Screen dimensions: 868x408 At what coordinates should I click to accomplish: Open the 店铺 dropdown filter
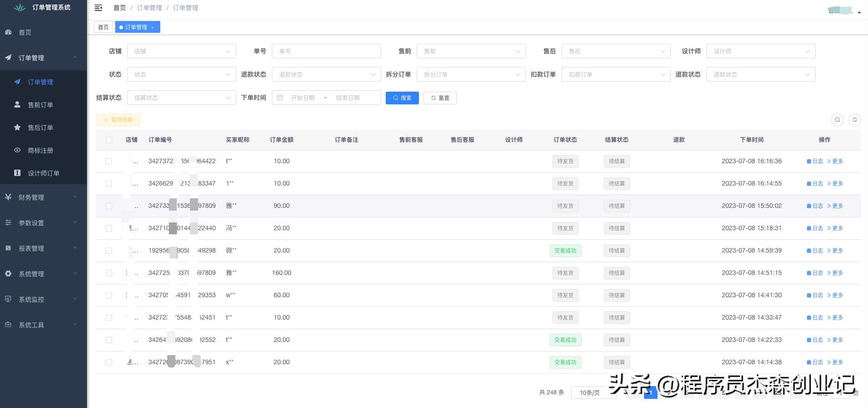(182, 51)
